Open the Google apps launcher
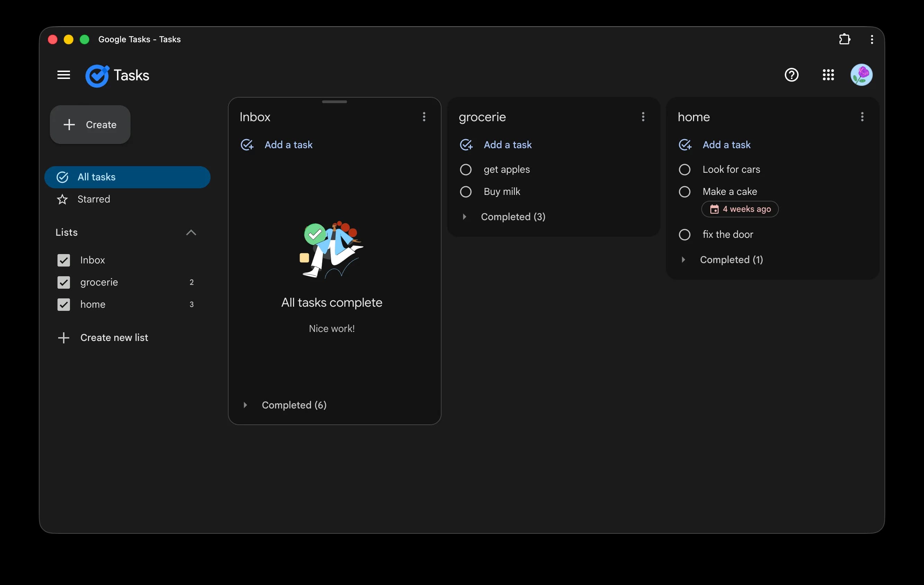This screenshot has height=585, width=924. [828, 75]
